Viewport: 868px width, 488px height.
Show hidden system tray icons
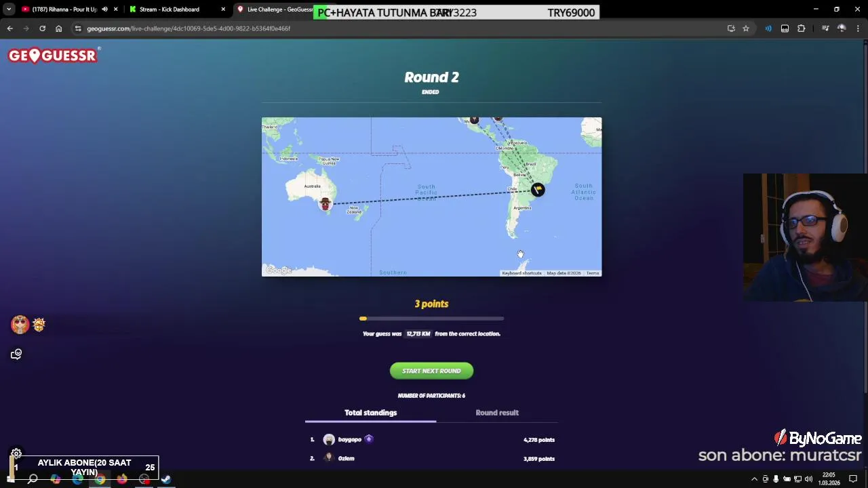click(754, 479)
